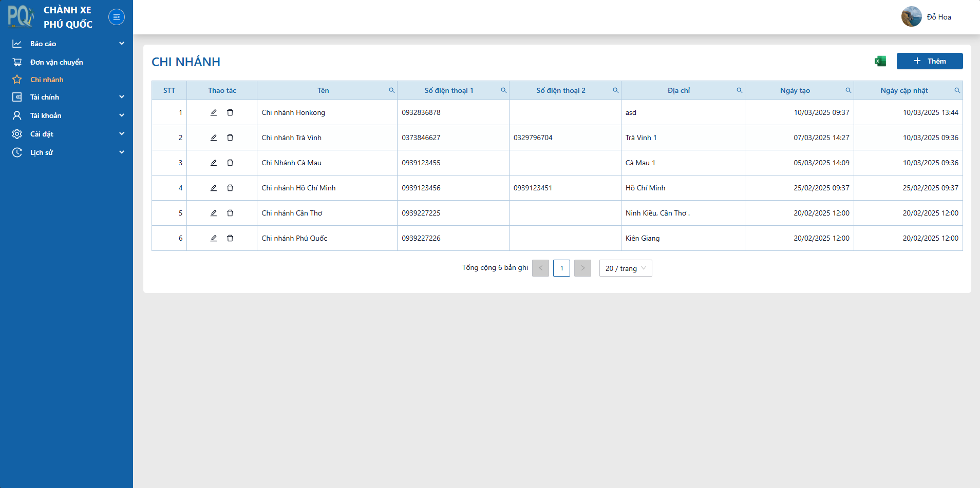Open the 20 / trang page size dropdown
Image resolution: width=980 pixels, height=488 pixels.
pos(626,268)
